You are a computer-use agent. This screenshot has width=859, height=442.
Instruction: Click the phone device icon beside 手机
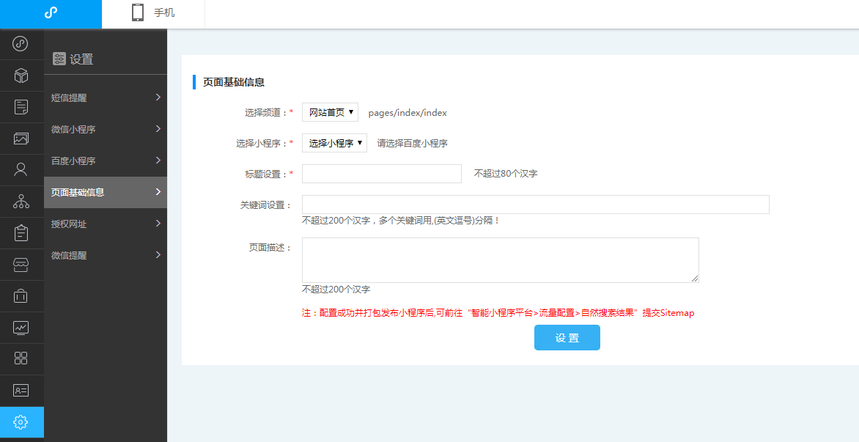pyautogui.click(x=138, y=13)
